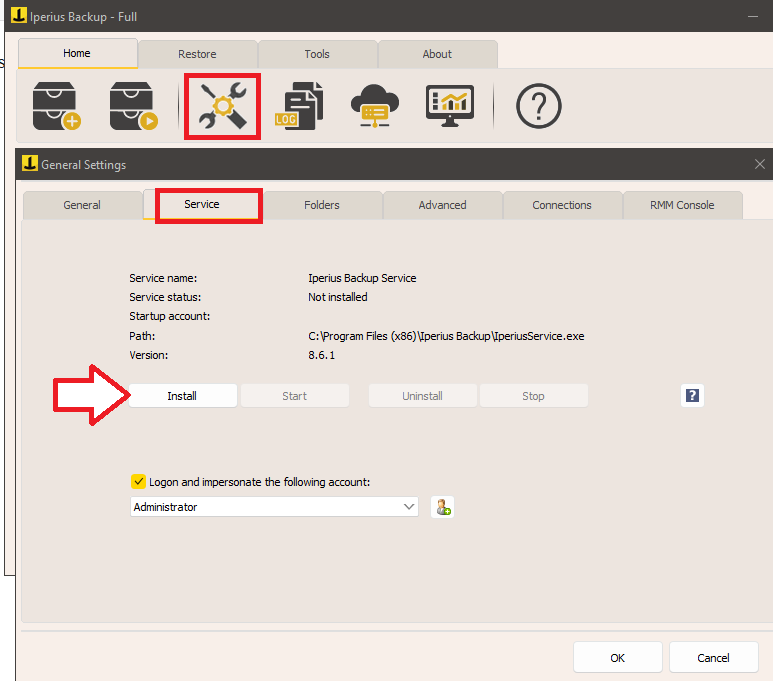Open service help blue question icon

pos(692,395)
